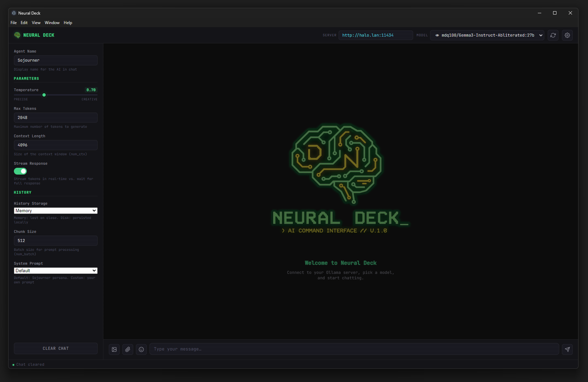
Task: Open the File menu
Action: tap(13, 22)
